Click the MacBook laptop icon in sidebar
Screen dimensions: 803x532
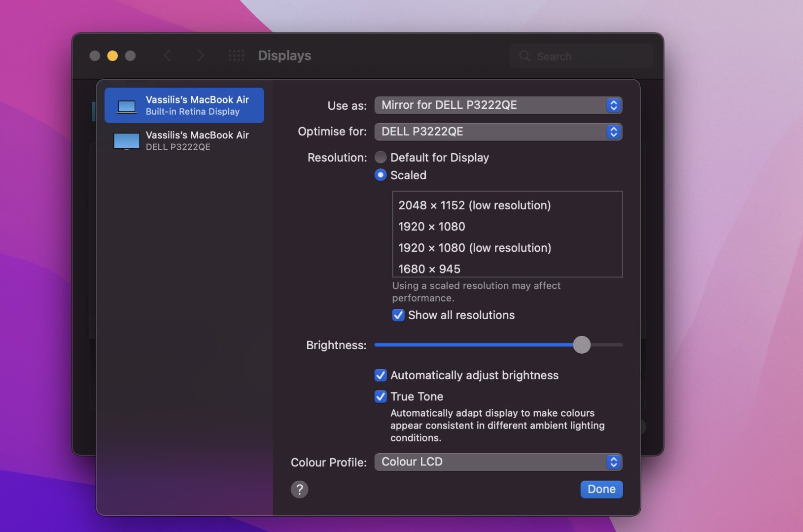(x=127, y=106)
